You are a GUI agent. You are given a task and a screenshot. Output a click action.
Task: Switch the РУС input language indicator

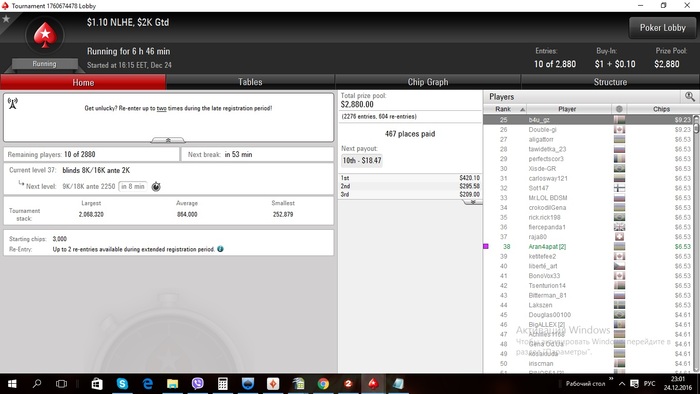click(650, 384)
